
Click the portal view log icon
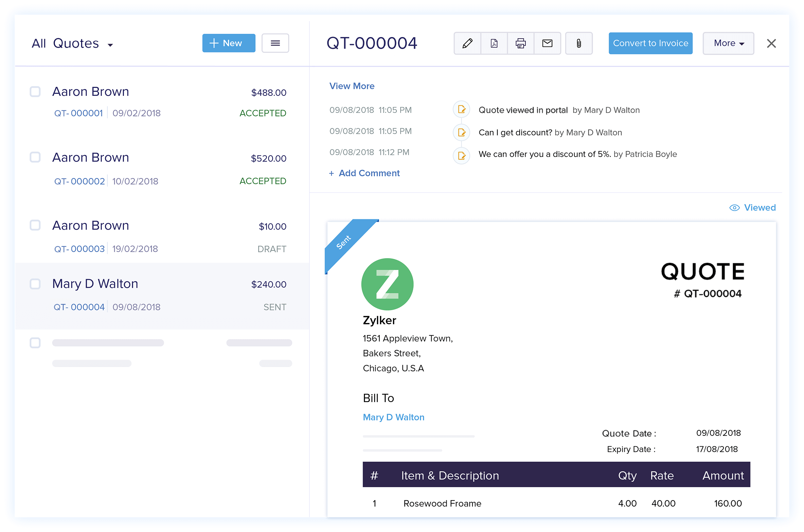[463, 110]
